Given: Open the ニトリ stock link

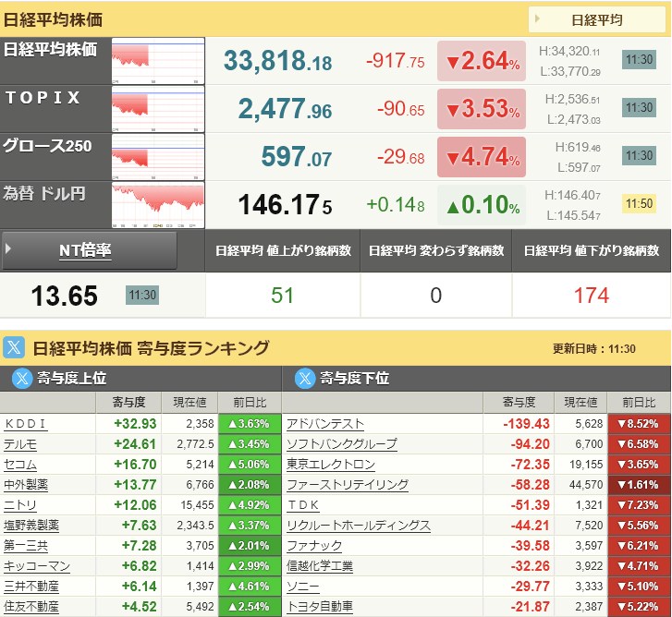Looking at the screenshot, I should (x=20, y=505).
